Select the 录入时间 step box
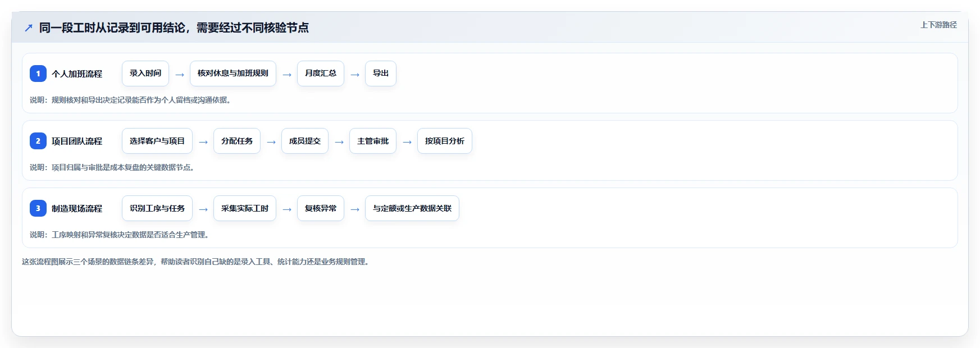This screenshot has height=348, width=980. coord(145,74)
